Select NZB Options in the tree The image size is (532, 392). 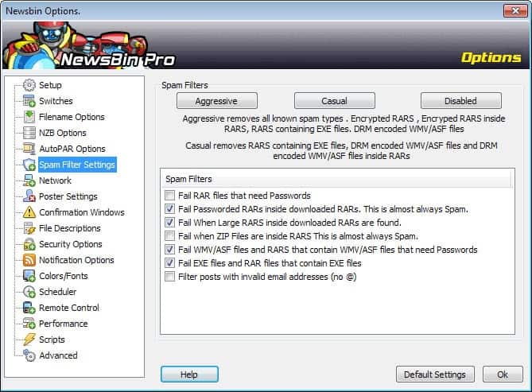tap(63, 133)
